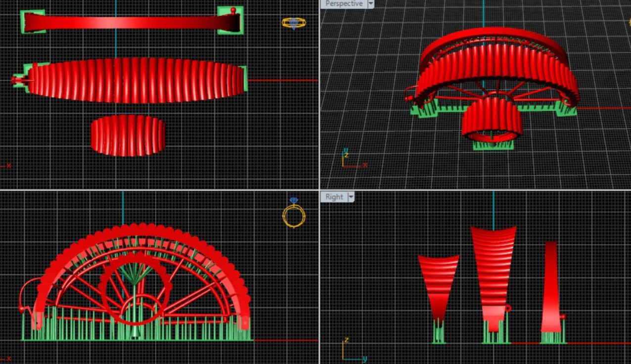Click the Right viewport title label

coord(334,197)
